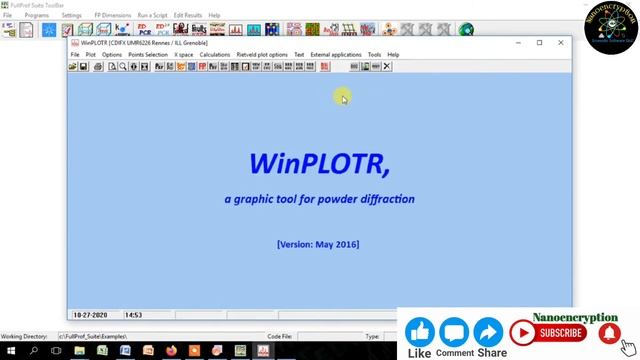Click the open file icon in WinPLOTR toolbar

pos(73,67)
